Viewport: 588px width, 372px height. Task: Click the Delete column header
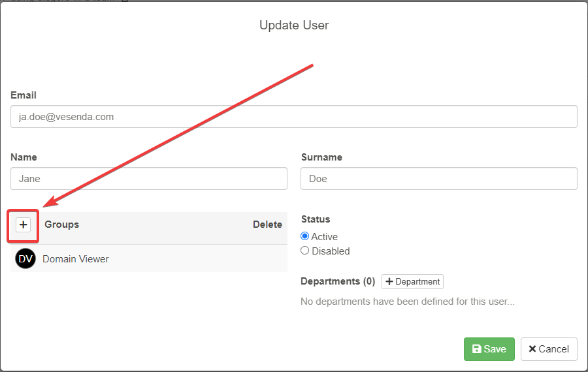click(267, 225)
